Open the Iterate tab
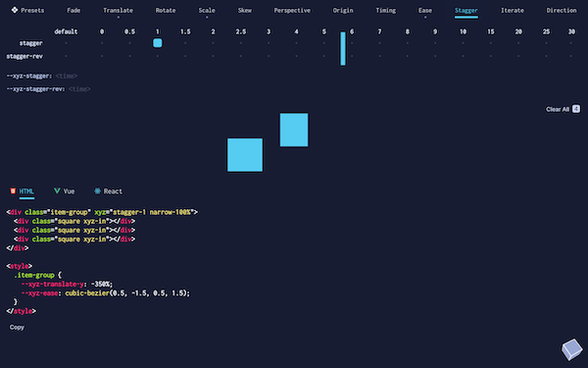 click(x=513, y=11)
